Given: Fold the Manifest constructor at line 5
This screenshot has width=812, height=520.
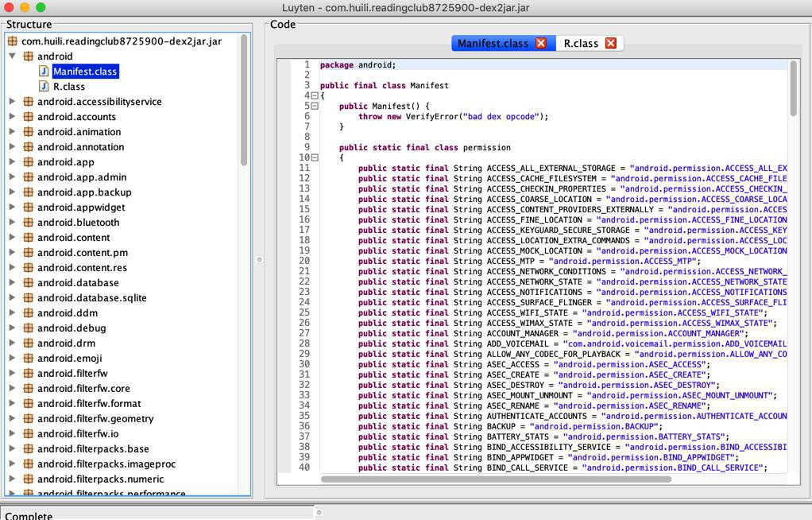Looking at the screenshot, I should click(315, 106).
